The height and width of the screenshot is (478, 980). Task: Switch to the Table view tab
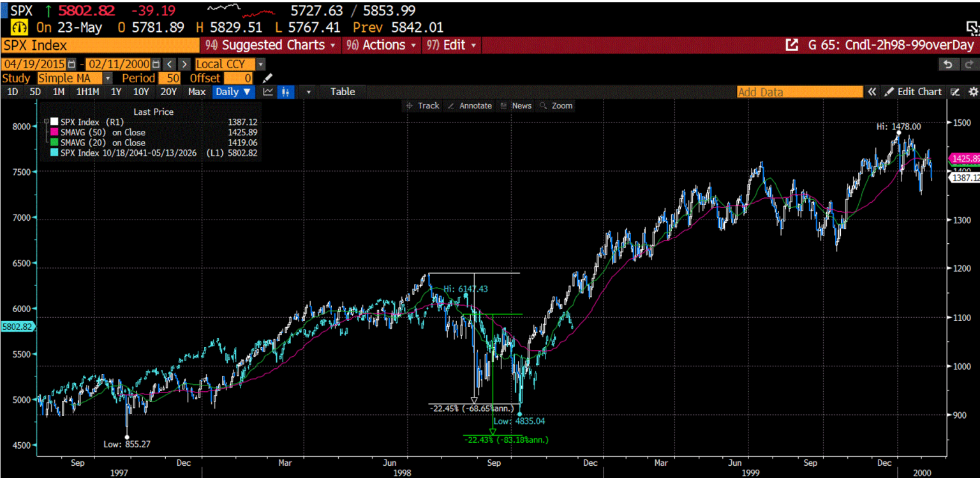pyautogui.click(x=342, y=91)
